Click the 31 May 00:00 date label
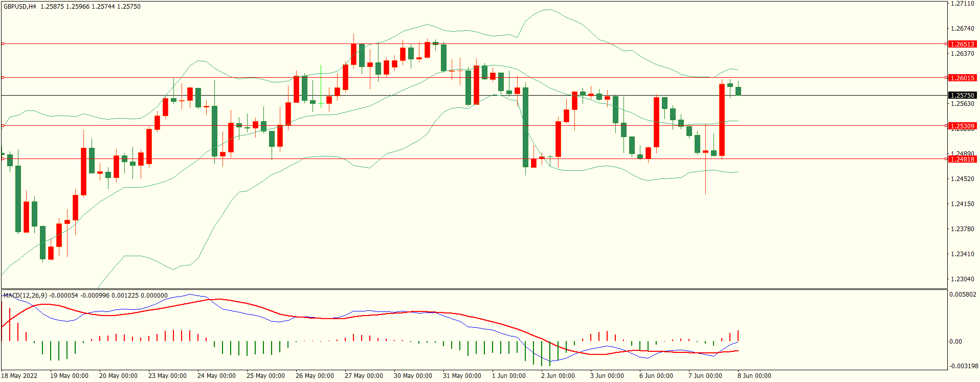This screenshot has height=382, width=980. tap(462, 376)
